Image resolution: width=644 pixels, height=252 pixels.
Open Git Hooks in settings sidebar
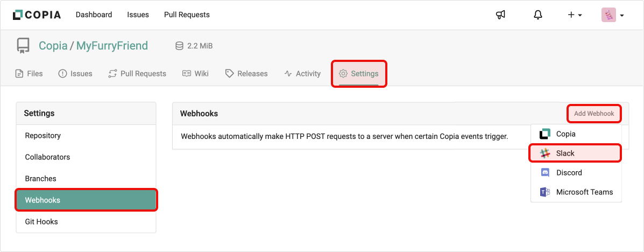(86, 222)
